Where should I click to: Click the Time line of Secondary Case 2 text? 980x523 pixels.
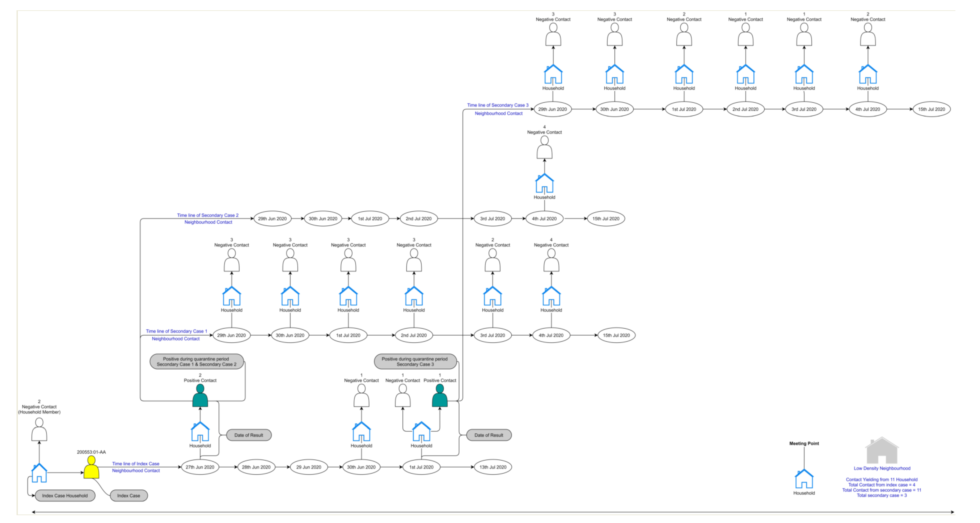click(x=208, y=215)
